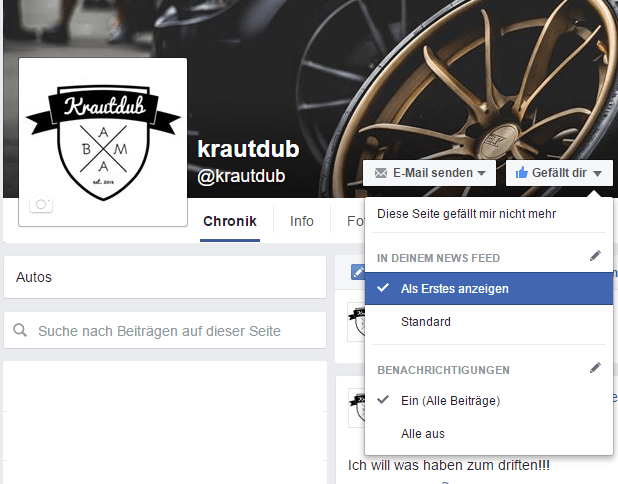The height and width of the screenshot is (484, 618).
Task: Switch to the Chronik tab
Action: click(x=230, y=221)
